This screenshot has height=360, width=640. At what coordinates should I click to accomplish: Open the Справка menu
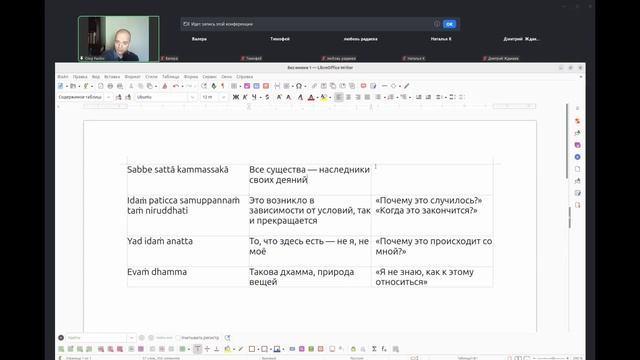pos(244,77)
